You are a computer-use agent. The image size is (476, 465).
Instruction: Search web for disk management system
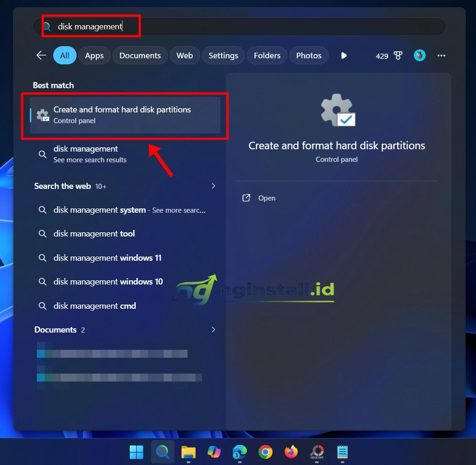pos(125,210)
